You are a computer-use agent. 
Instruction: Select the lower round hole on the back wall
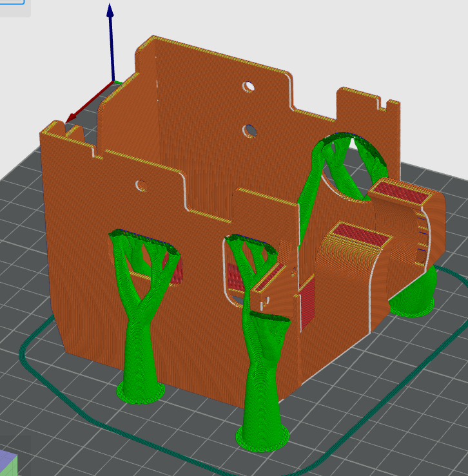(249, 131)
